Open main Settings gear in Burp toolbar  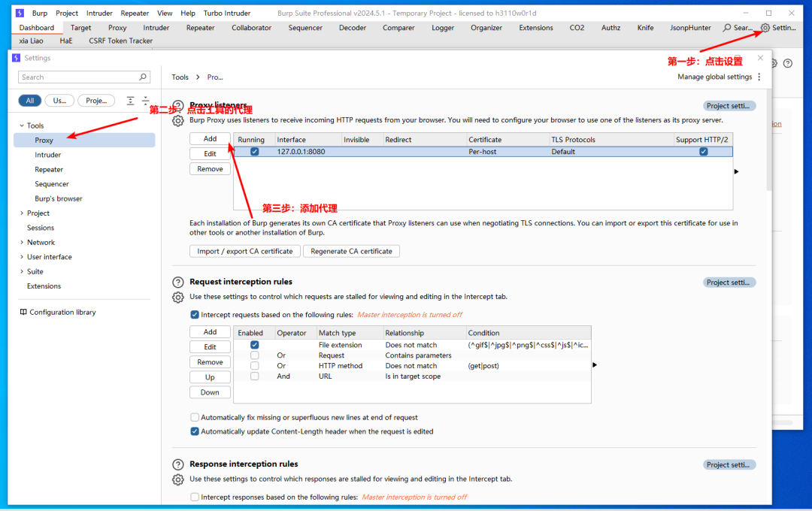[x=765, y=28]
